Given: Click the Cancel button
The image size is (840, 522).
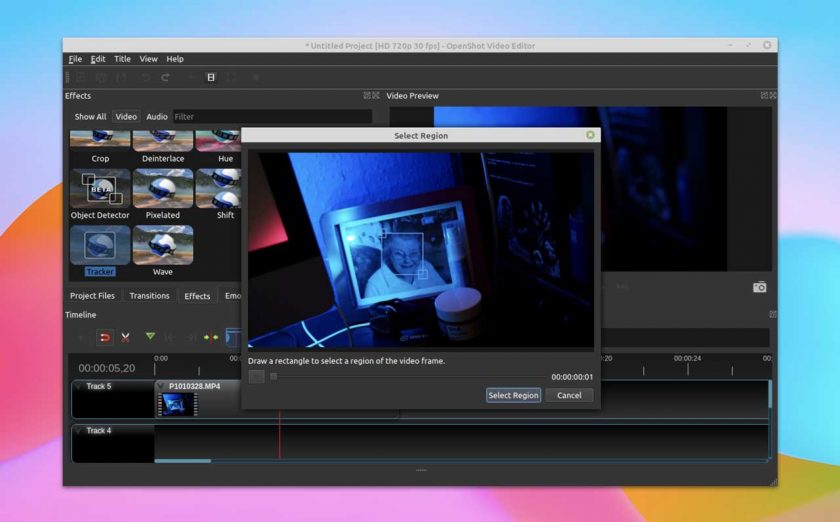Looking at the screenshot, I should [569, 396].
